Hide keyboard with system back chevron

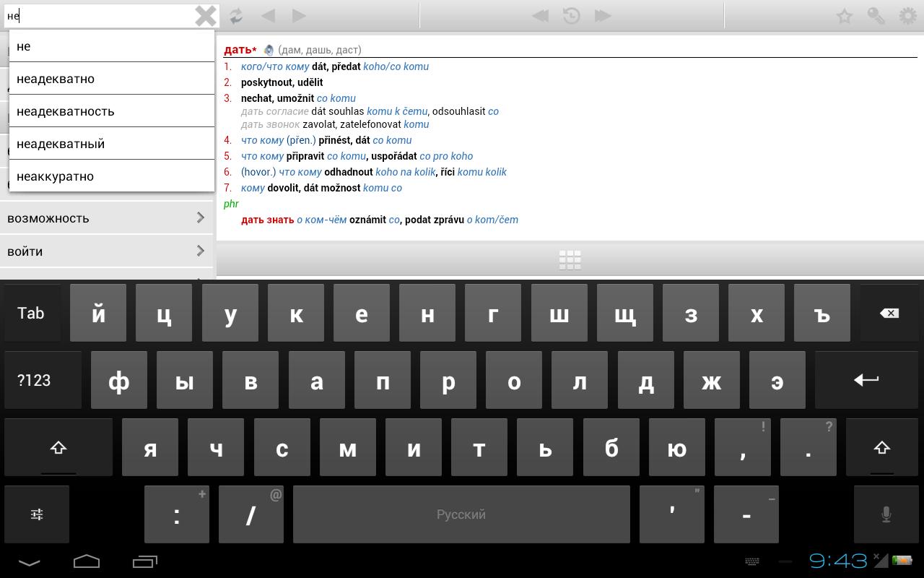(x=29, y=561)
